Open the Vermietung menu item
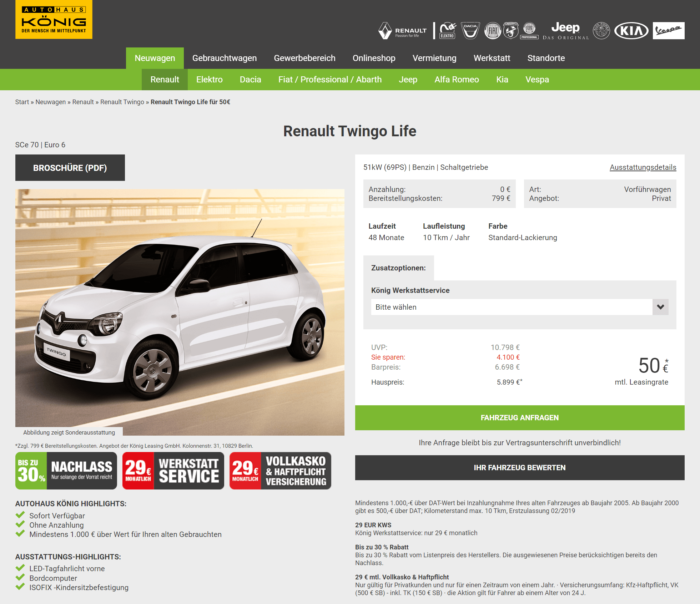 (x=434, y=58)
